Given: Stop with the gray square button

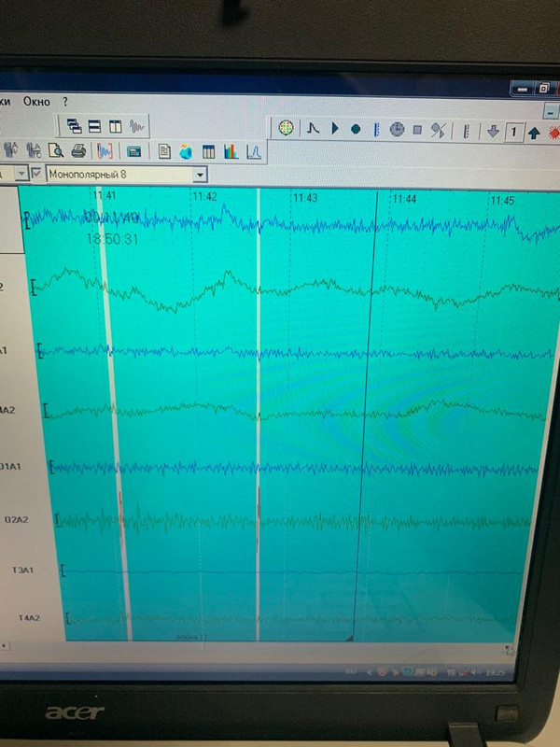Looking at the screenshot, I should point(417,130).
